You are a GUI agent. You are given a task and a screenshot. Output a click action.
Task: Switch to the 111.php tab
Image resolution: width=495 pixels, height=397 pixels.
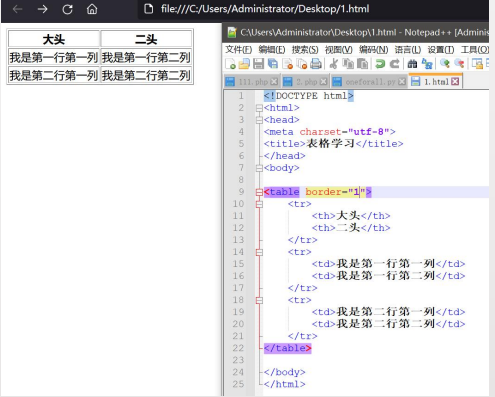253,82
